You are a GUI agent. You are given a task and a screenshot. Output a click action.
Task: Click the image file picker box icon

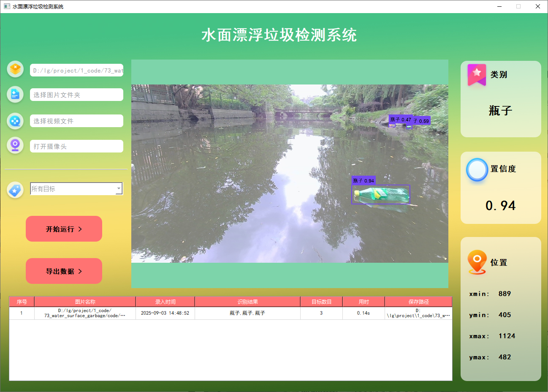(15, 69)
